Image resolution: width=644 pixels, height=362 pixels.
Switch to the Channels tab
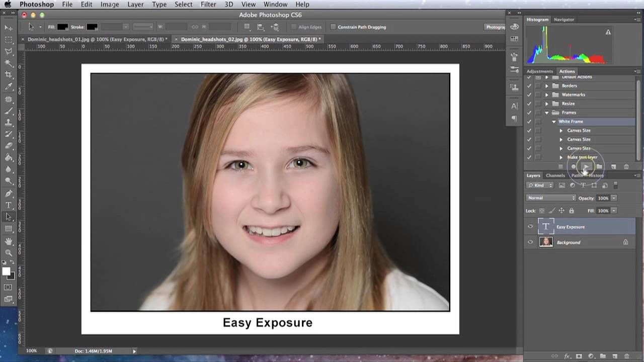(x=555, y=175)
